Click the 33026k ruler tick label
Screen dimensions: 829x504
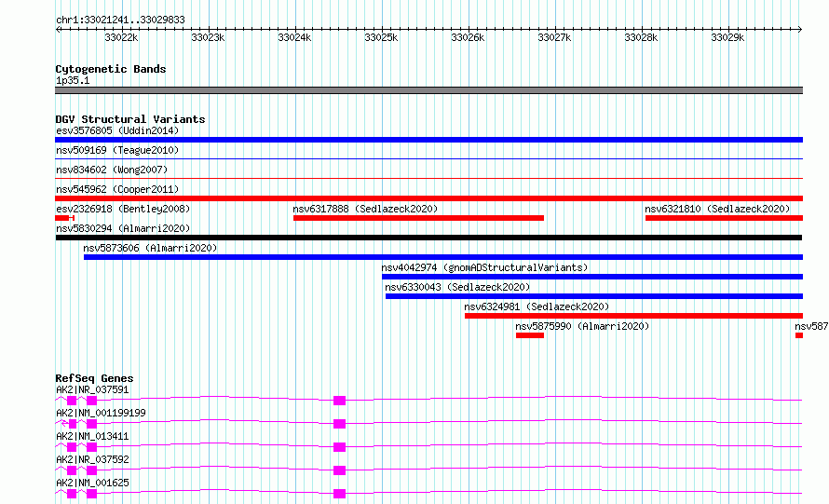click(x=468, y=37)
